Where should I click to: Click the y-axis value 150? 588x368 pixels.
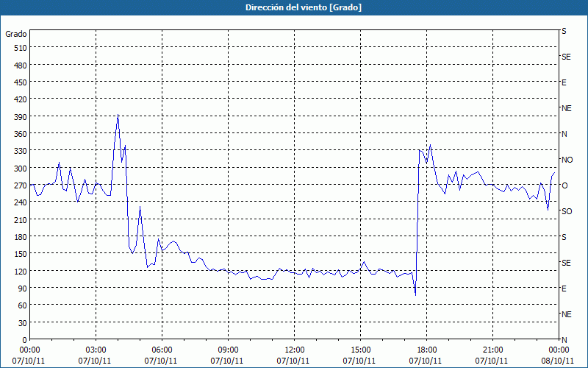pyautogui.click(x=21, y=254)
